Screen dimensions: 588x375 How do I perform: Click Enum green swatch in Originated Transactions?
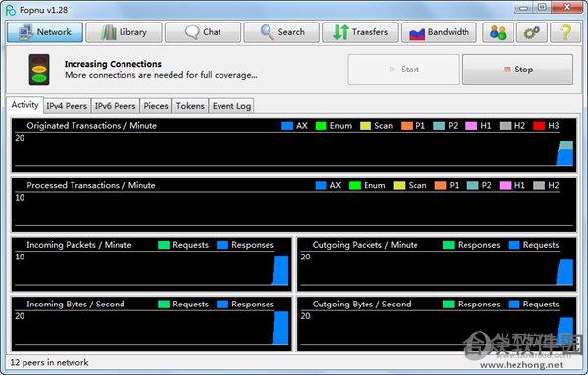point(321,126)
